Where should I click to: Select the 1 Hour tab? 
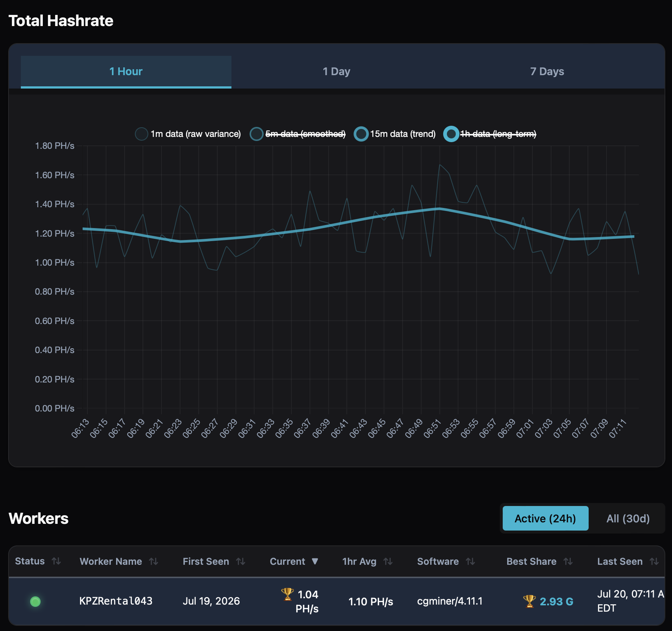(126, 71)
